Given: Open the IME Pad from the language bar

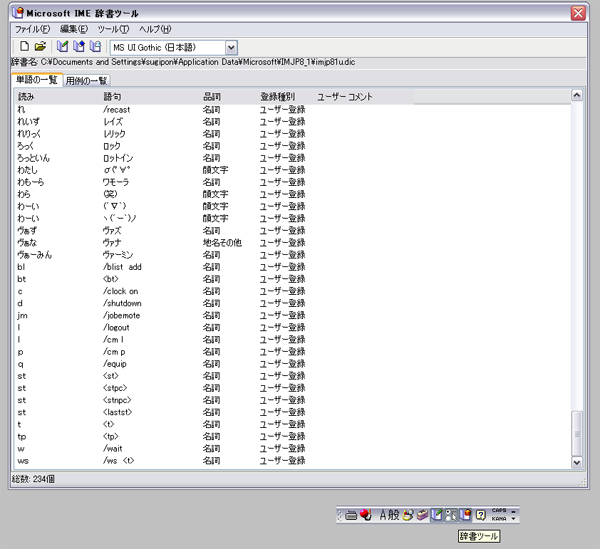Looking at the screenshot, I should [408, 515].
